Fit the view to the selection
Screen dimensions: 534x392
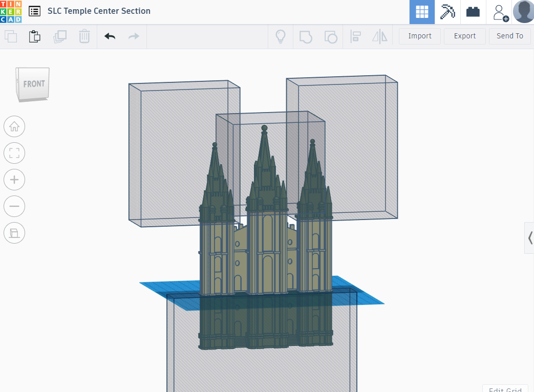(14, 153)
